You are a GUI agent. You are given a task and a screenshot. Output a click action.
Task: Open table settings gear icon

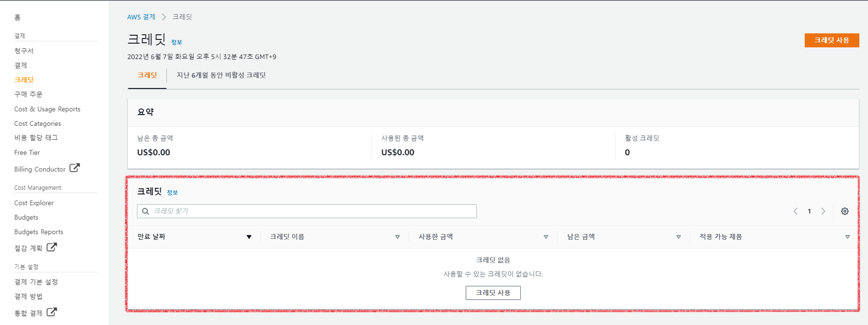coord(845,211)
